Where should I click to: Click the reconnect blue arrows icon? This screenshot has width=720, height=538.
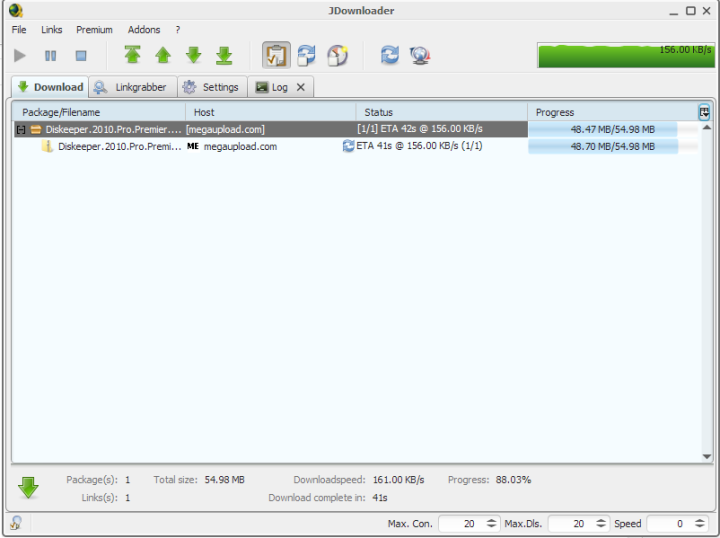[389, 55]
